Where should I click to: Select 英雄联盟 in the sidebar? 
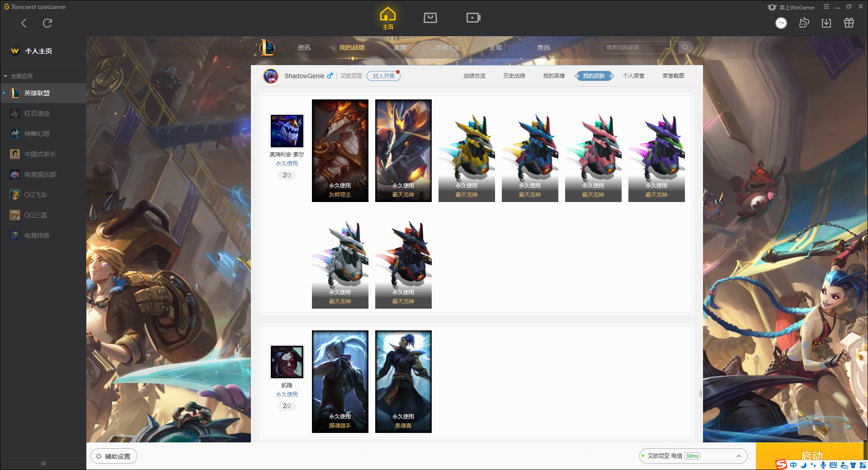[x=43, y=93]
